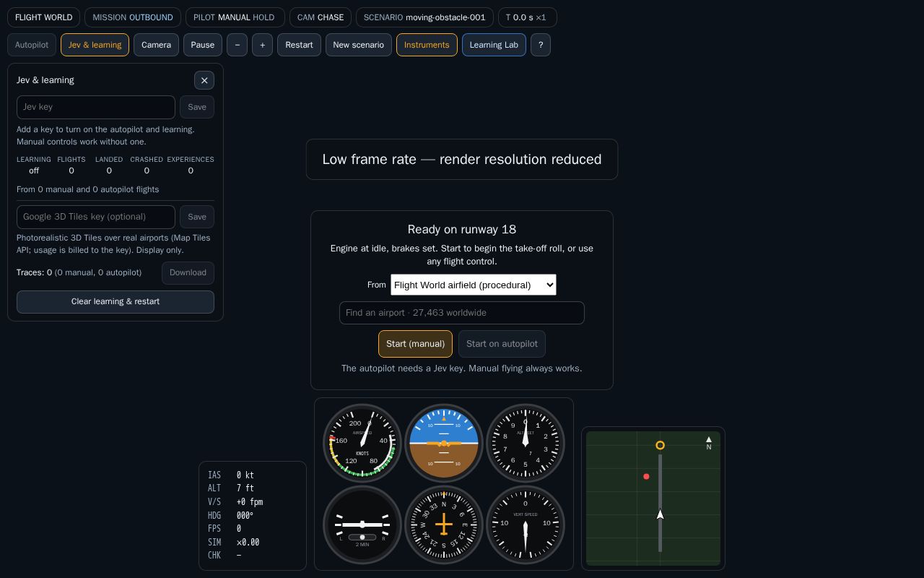Click the CAM CHASE chip
The image size is (924, 578).
[321, 17]
